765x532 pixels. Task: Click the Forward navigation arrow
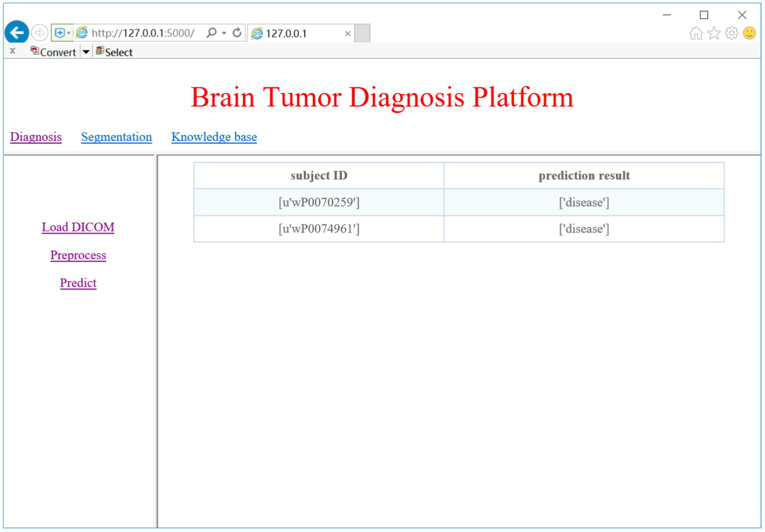click(39, 33)
